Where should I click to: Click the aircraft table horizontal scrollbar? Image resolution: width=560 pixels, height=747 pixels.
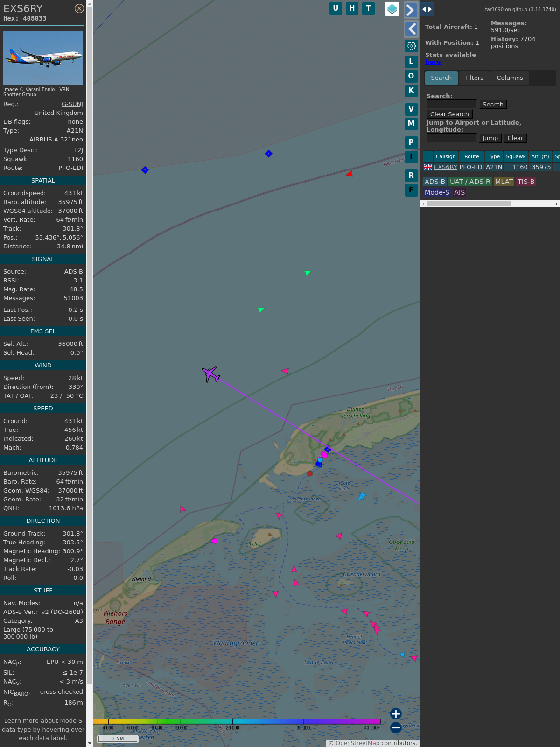coord(469,204)
